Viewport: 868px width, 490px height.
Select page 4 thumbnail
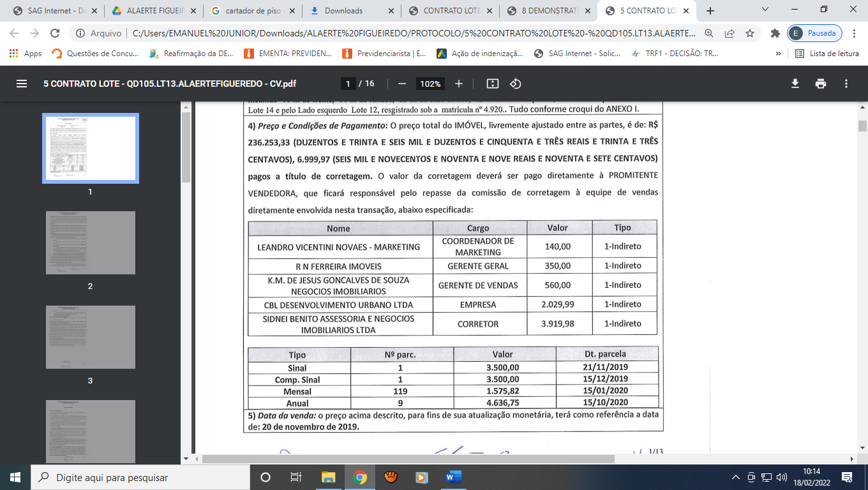[90, 431]
